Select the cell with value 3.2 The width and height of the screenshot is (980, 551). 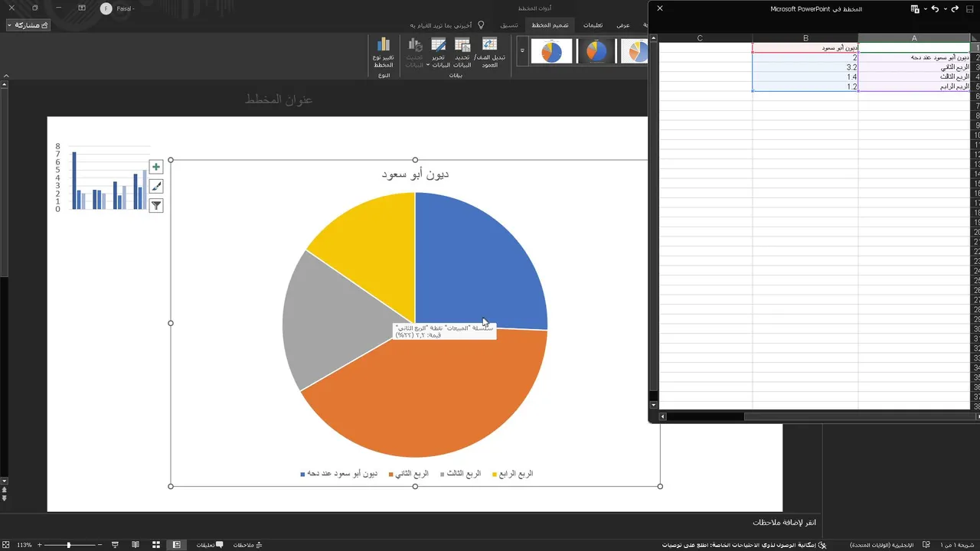[805, 67]
